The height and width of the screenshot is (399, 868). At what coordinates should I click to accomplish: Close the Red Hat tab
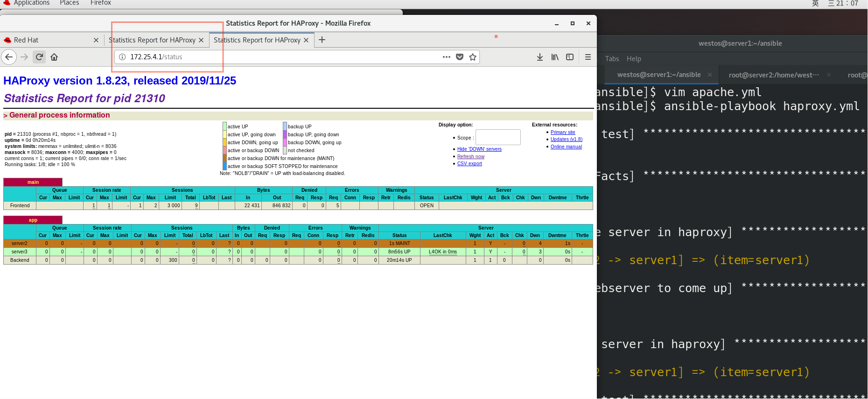click(x=96, y=40)
